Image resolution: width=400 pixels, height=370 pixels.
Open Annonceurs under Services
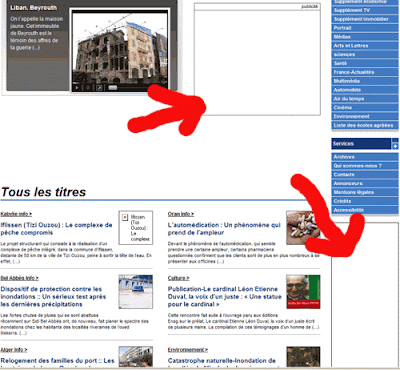[x=365, y=183]
